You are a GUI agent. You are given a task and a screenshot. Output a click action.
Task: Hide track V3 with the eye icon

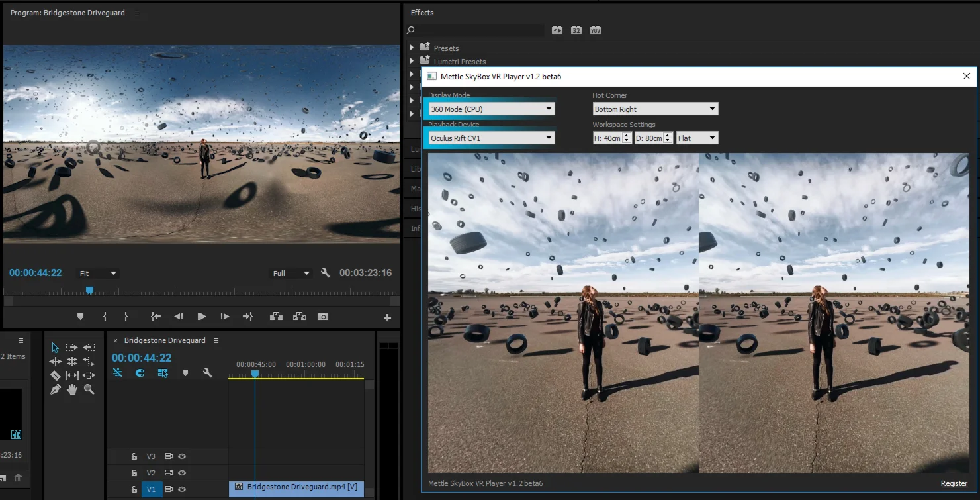[x=182, y=456]
